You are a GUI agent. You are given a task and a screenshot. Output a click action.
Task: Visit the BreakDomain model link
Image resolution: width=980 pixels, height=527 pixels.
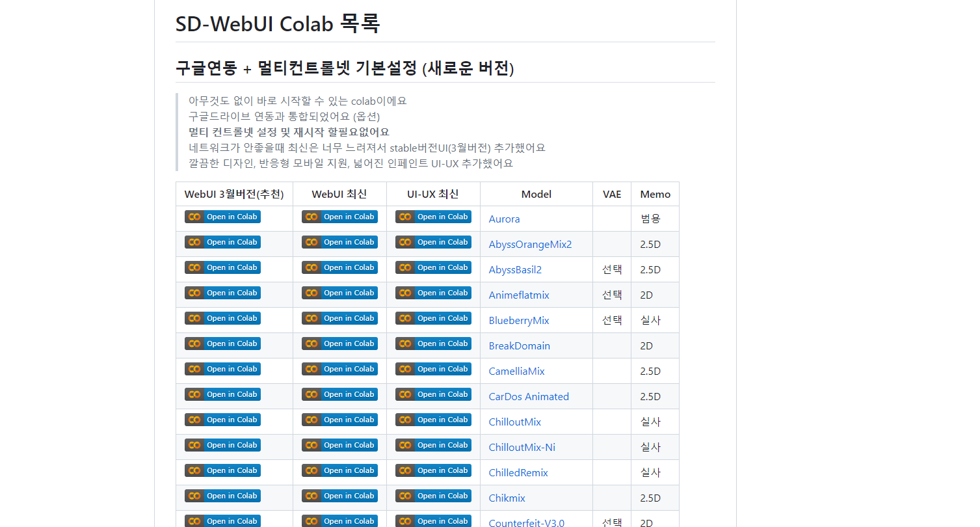point(520,346)
